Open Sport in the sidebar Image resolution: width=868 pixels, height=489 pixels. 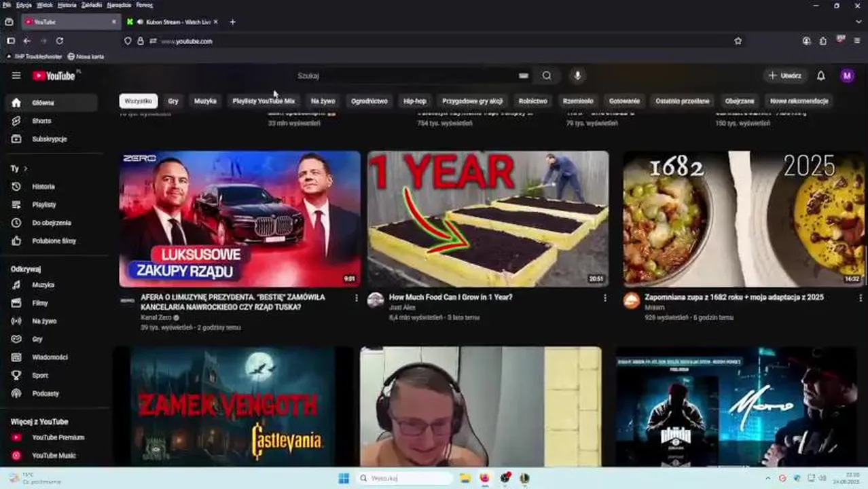pyautogui.click(x=52, y=375)
